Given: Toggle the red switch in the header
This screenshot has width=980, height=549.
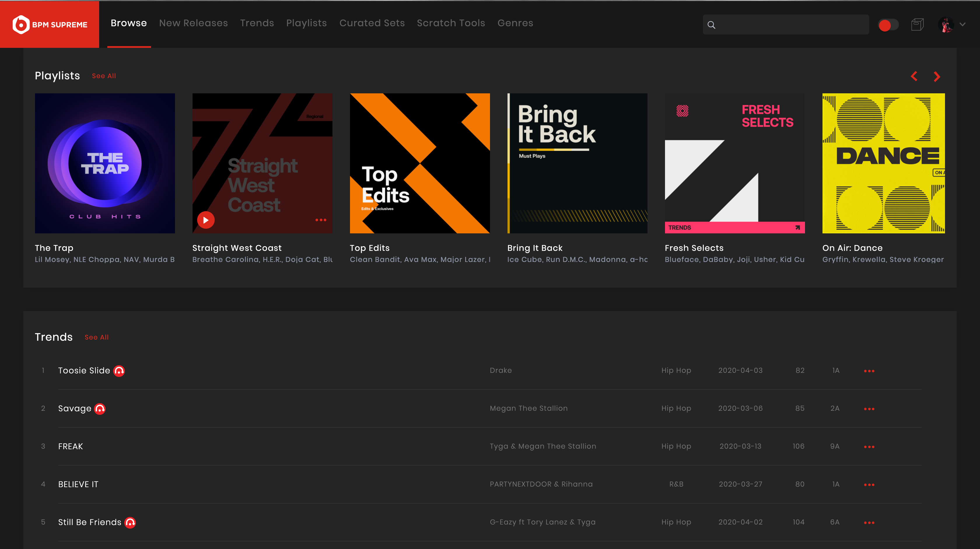Looking at the screenshot, I should [x=888, y=25].
